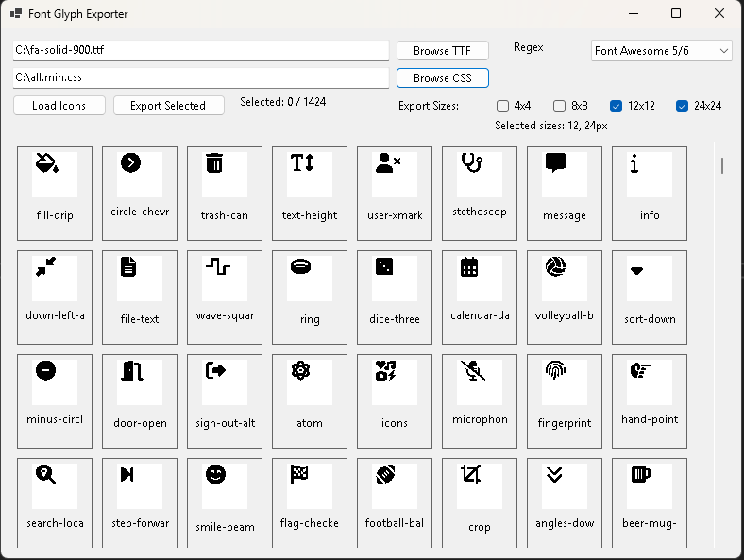Select the volleyball icon tile

pos(565,297)
